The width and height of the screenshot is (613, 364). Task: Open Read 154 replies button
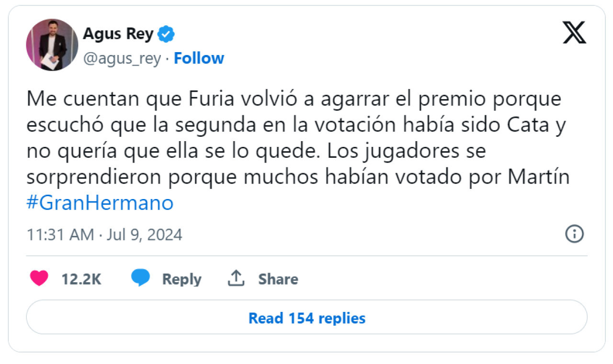(306, 318)
